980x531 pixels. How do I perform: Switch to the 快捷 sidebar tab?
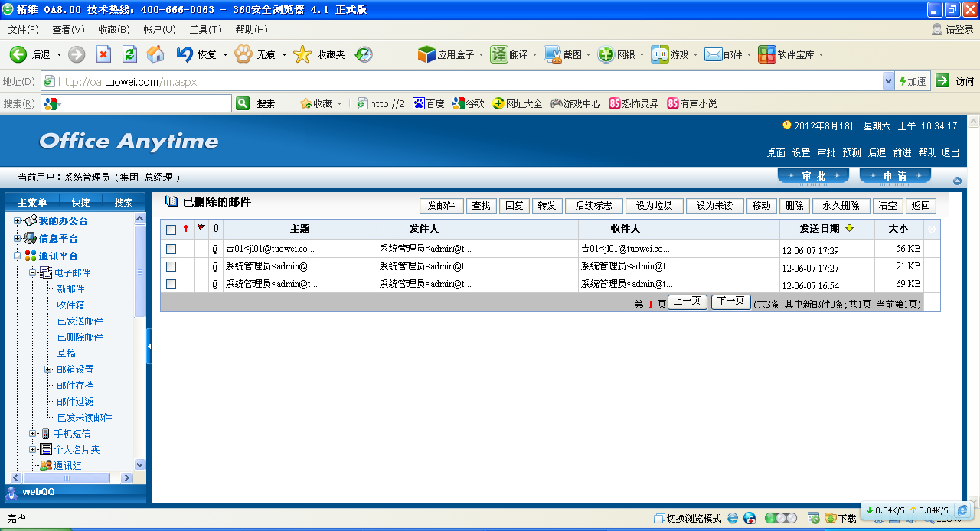pyautogui.click(x=80, y=203)
